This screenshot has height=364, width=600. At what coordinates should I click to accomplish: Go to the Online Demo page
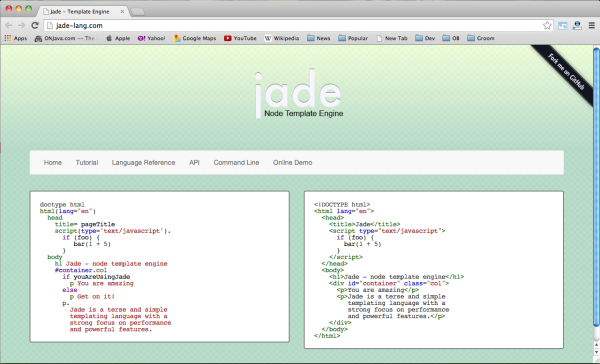coord(293,163)
